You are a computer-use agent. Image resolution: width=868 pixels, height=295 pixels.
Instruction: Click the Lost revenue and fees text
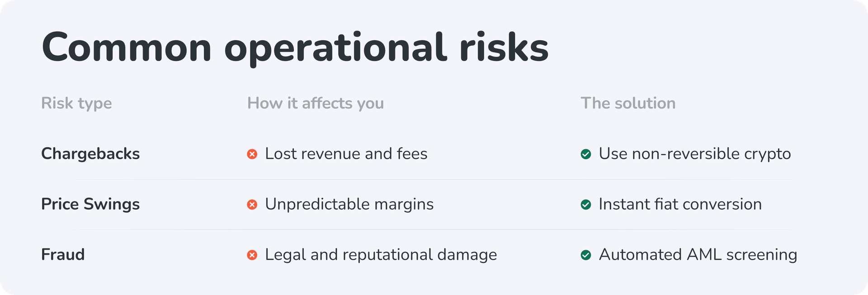coord(346,154)
